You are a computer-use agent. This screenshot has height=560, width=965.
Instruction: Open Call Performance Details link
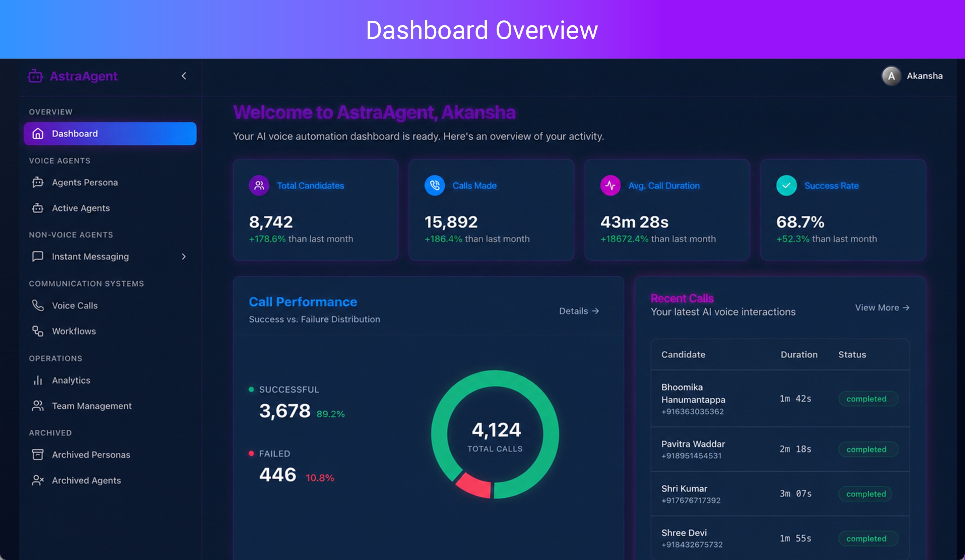tap(579, 311)
